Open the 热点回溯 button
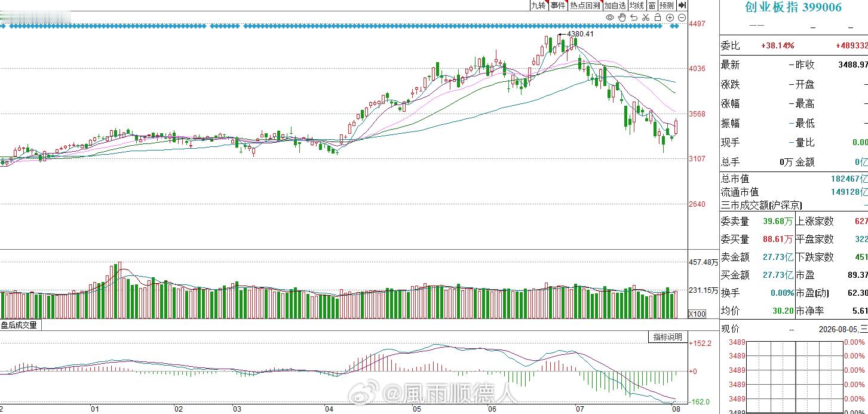Screen dimensions: 868x414 click(585, 5)
